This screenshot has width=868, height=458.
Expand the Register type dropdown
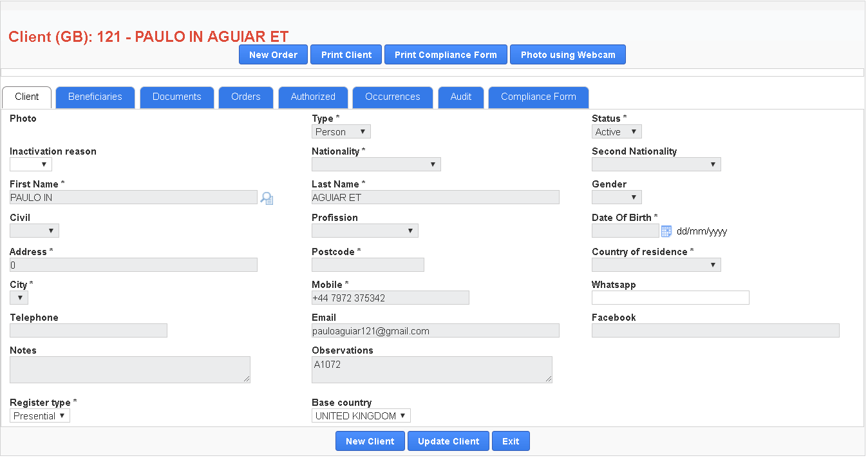[39, 416]
